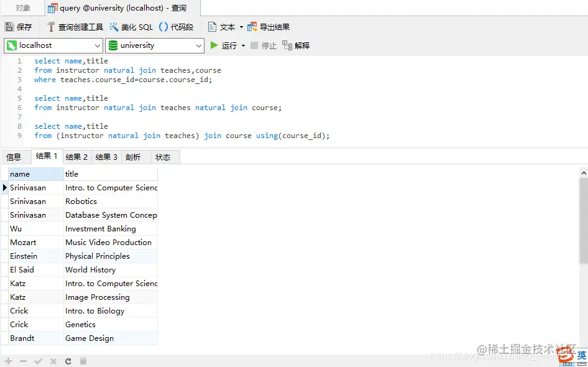588x367 pixels.
Task: Click the 保存 save button
Action: coord(19,27)
